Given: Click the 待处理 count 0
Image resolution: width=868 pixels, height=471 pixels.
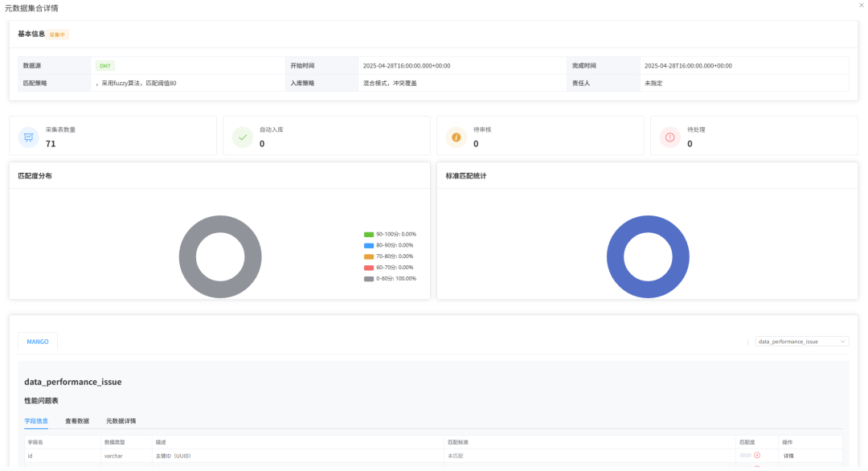Looking at the screenshot, I should click(690, 144).
